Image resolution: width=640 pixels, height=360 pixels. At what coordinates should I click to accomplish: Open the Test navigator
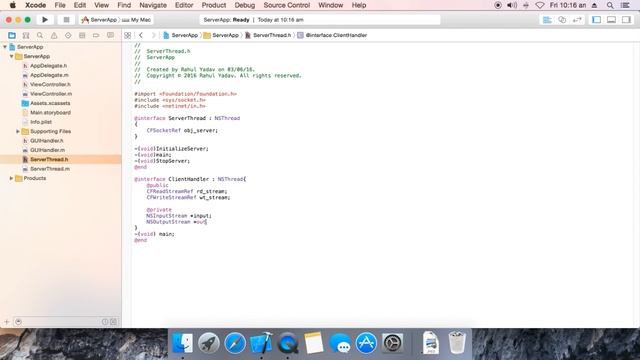pos(68,36)
